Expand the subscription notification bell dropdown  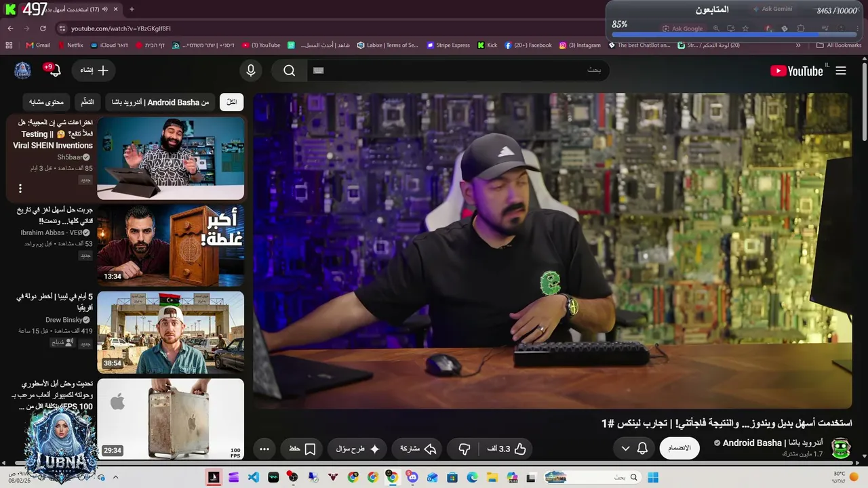(633, 448)
